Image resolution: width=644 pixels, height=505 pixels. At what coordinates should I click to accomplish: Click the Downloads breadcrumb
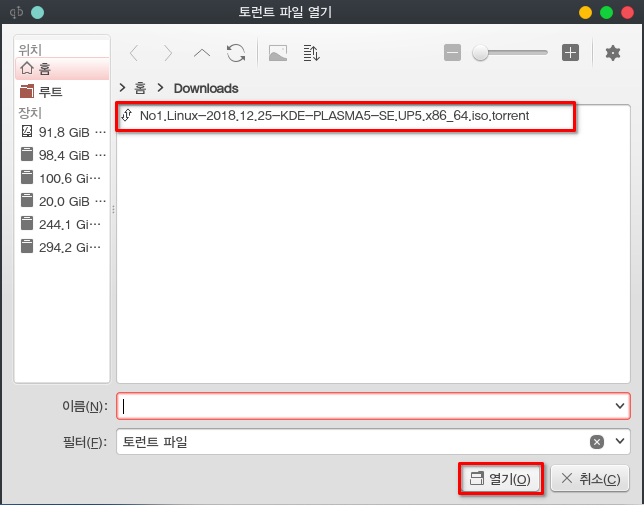coord(206,88)
